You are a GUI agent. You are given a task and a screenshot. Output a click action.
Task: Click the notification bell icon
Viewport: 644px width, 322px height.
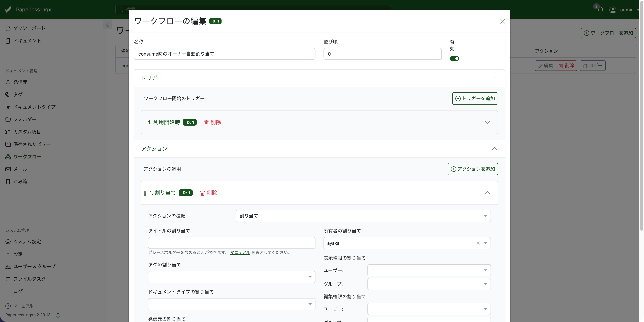coord(600,10)
